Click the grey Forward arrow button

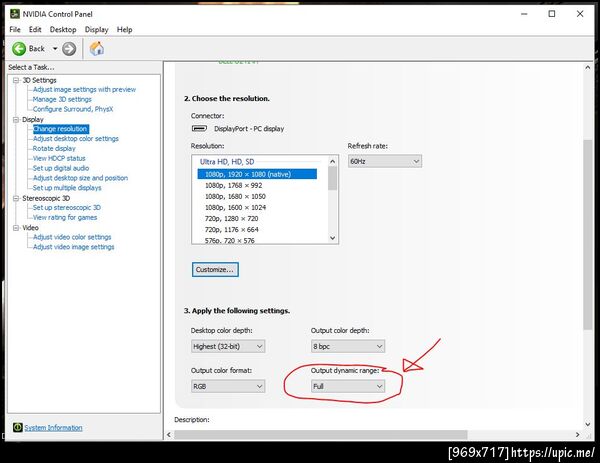pyautogui.click(x=69, y=49)
